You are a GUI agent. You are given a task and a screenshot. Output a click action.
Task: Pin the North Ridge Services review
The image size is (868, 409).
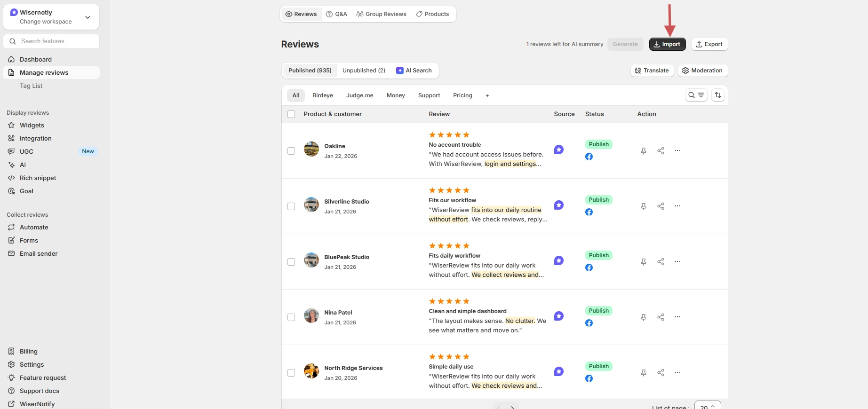(x=644, y=373)
